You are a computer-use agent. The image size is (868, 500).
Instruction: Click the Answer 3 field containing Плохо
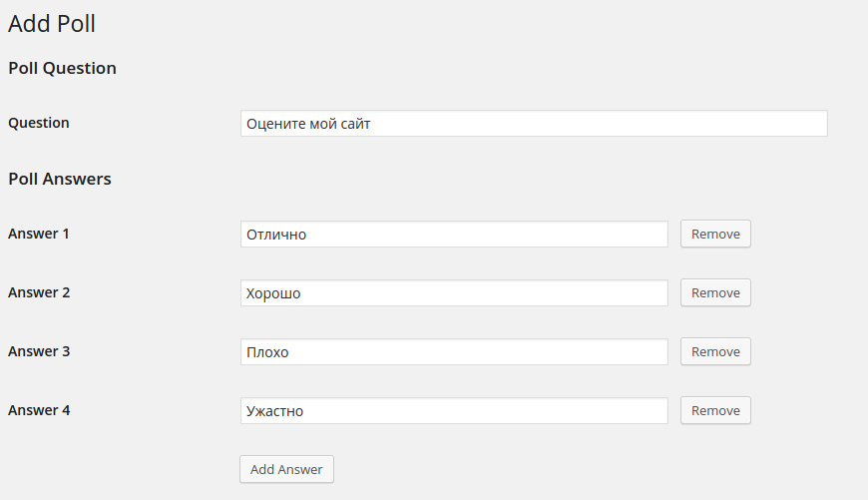pos(454,352)
